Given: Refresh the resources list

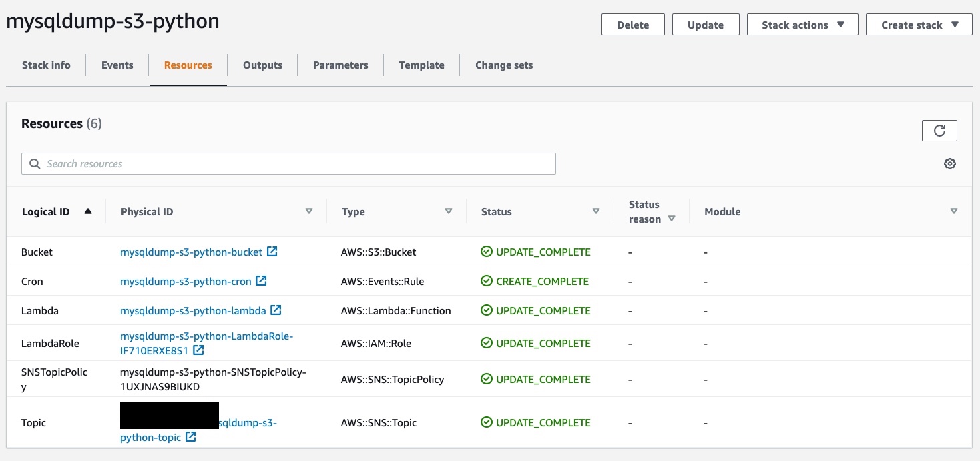Looking at the screenshot, I should click(x=939, y=131).
